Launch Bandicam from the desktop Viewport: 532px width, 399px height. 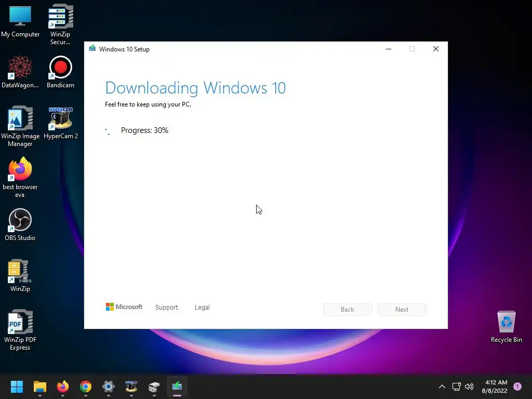pyautogui.click(x=60, y=72)
